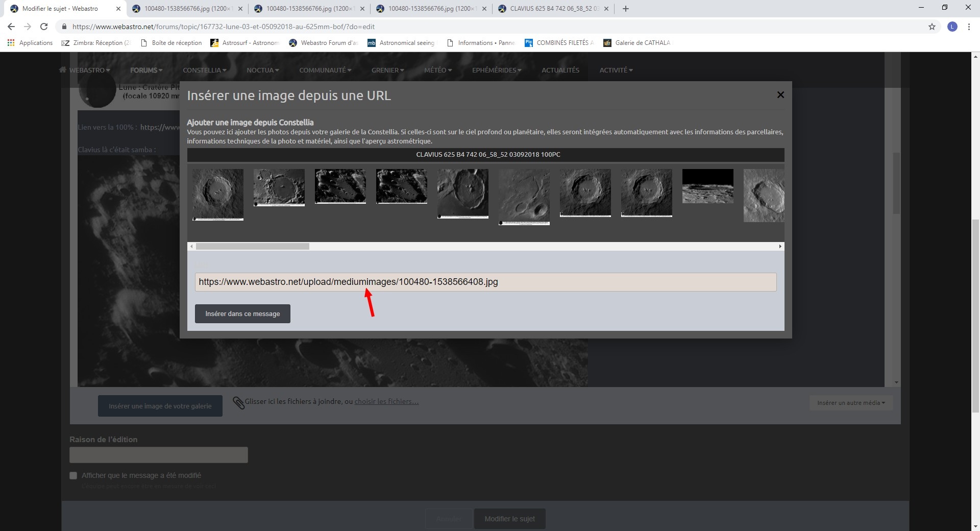Viewport: 980px width, 531px height.
Task: Open the Astronomical seeing bookmark
Action: pos(401,43)
